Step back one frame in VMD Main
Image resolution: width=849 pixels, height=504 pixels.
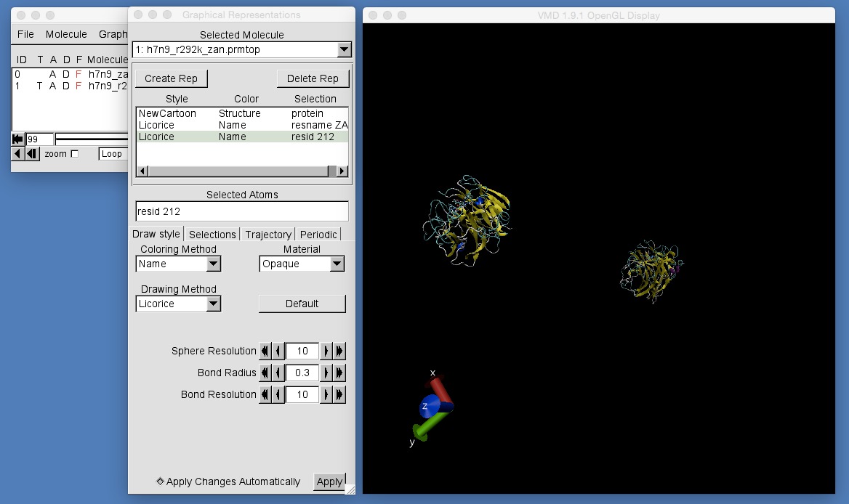pos(32,153)
